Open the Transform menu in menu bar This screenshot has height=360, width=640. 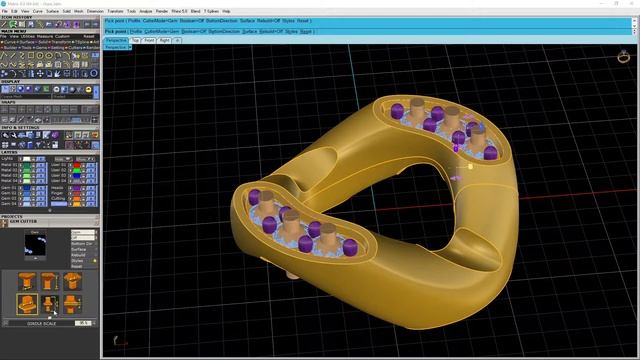(x=115, y=11)
